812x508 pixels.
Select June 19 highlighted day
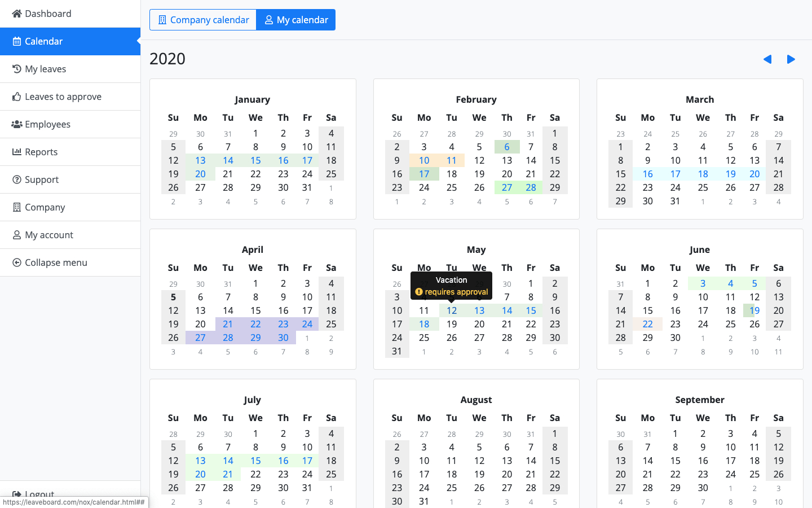[754, 310]
